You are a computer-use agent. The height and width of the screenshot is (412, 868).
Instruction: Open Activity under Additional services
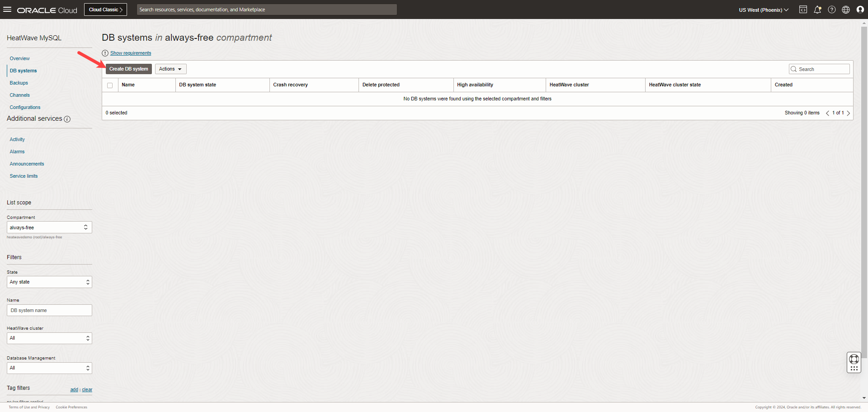[x=17, y=139]
